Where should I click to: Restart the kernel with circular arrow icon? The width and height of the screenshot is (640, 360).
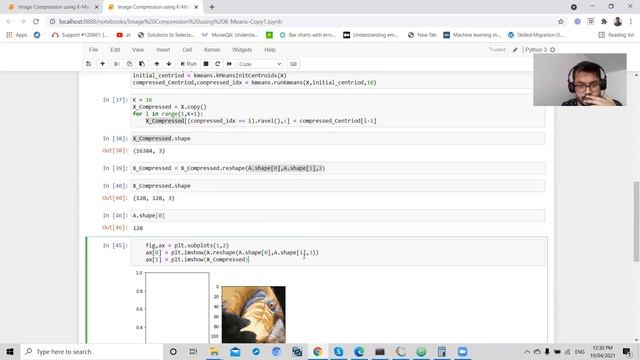[x=218, y=64]
